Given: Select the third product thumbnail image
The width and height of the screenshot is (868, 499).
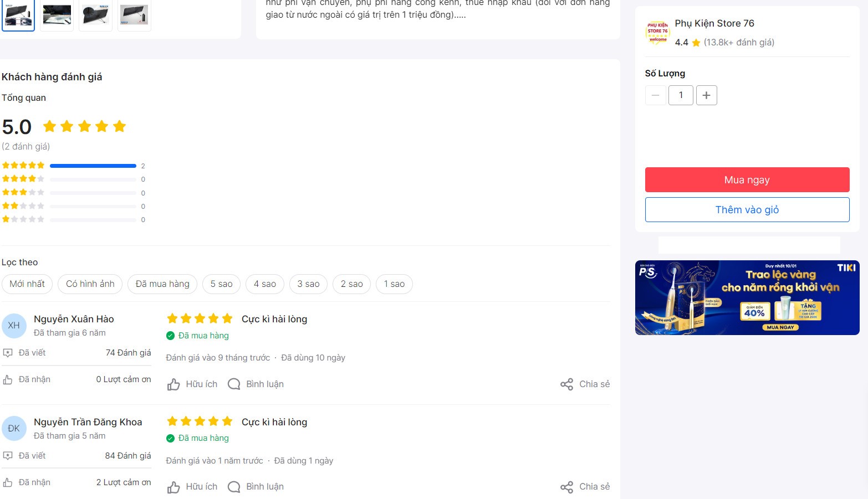Looking at the screenshot, I should pos(95,14).
